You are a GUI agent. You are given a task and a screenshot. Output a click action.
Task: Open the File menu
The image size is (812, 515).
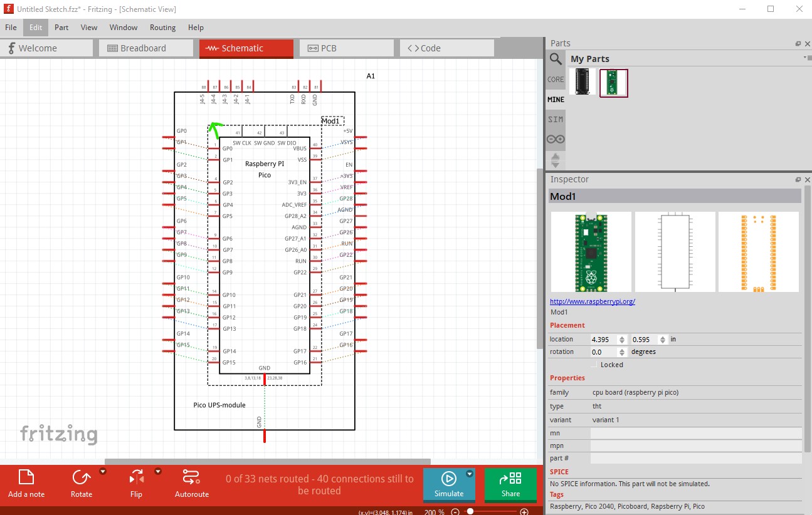pos(11,28)
